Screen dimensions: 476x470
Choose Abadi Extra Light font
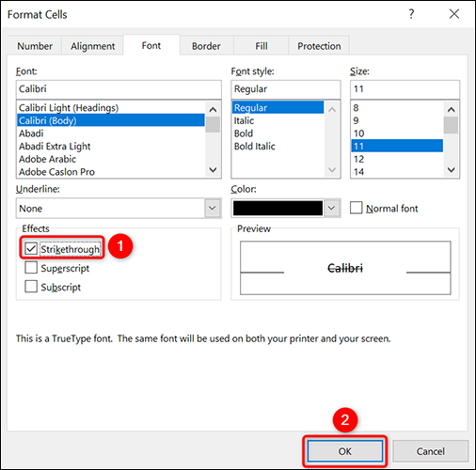(x=111, y=146)
